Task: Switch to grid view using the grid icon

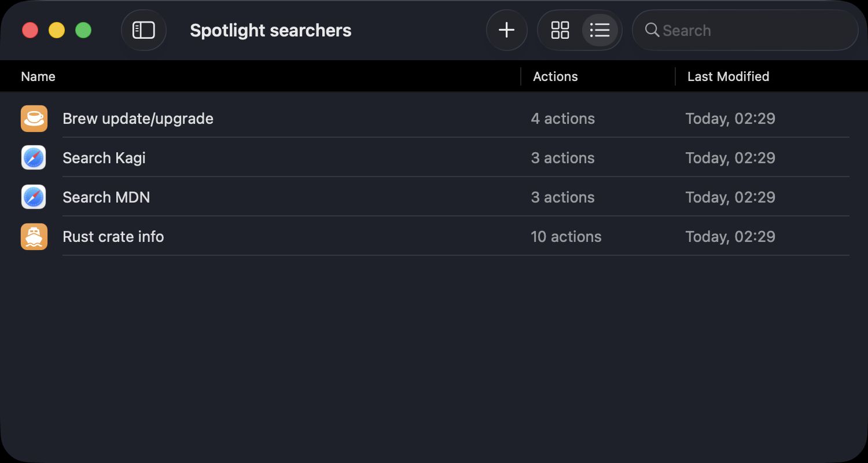Action: pyautogui.click(x=560, y=30)
